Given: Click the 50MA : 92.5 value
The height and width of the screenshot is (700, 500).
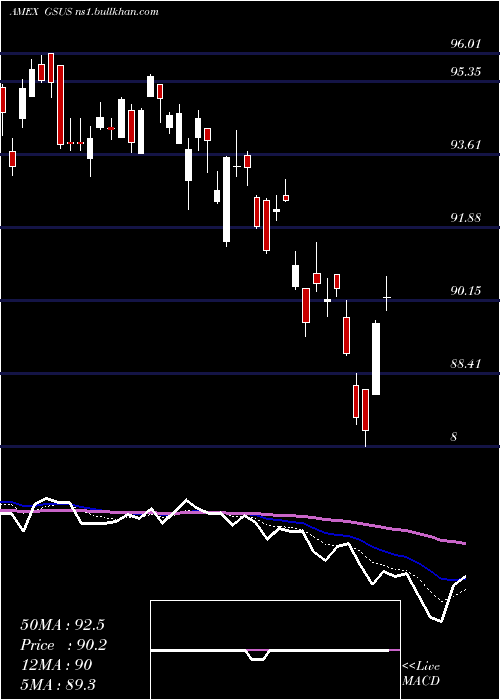Looking at the screenshot, I should click(62, 625).
